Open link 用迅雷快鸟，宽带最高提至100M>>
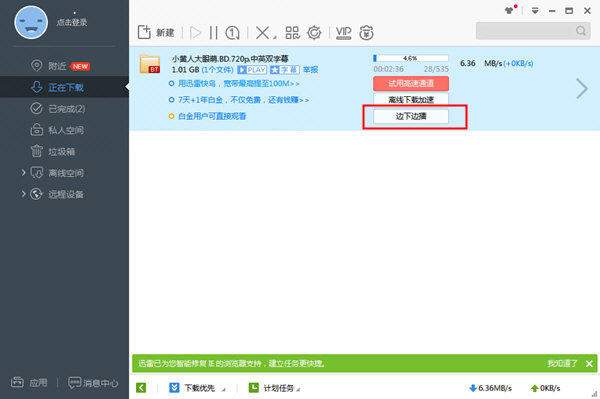The image size is (600, 399). tap(238, 83)
